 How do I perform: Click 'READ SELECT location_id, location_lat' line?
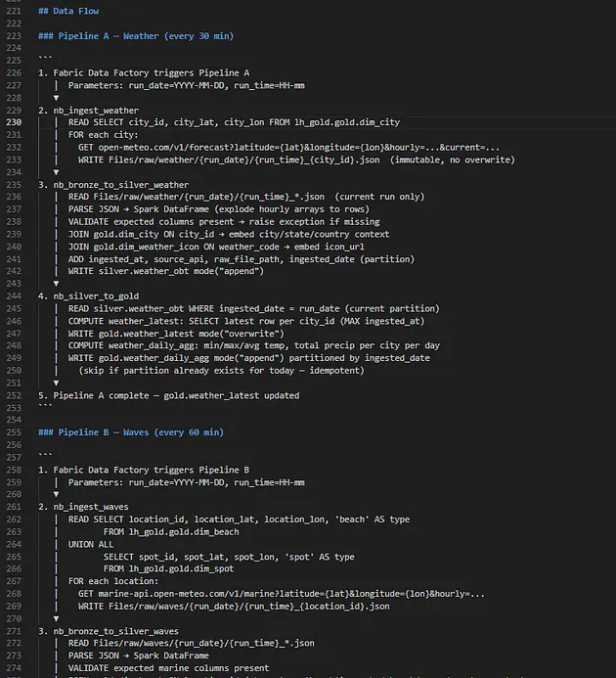pyautogui.click(x=239, y=520)
